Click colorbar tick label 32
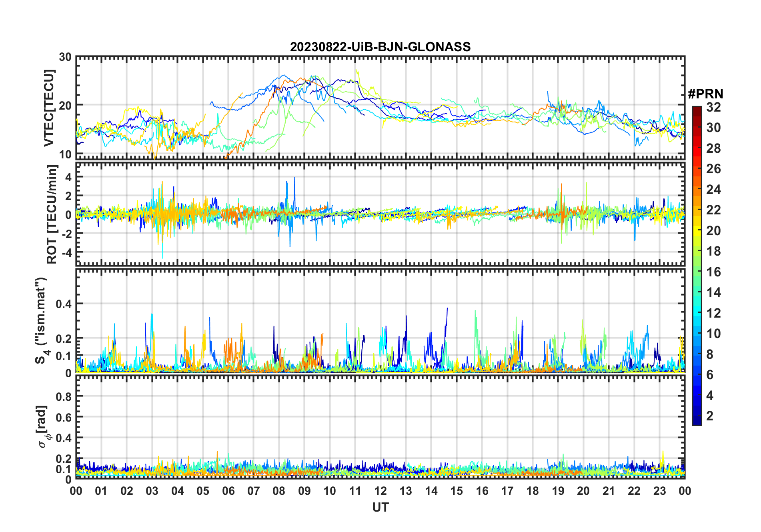This screenshot has width=761, height=532. pos(713,107)
